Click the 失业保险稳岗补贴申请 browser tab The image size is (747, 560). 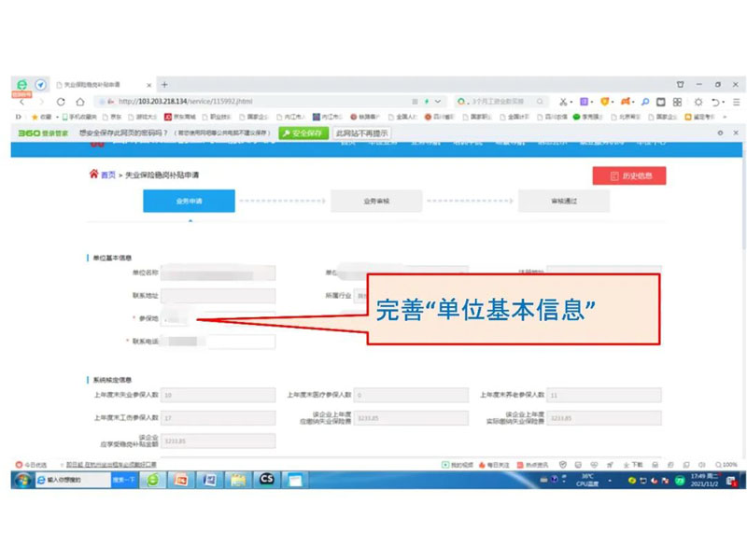click(x=103, y=85)
